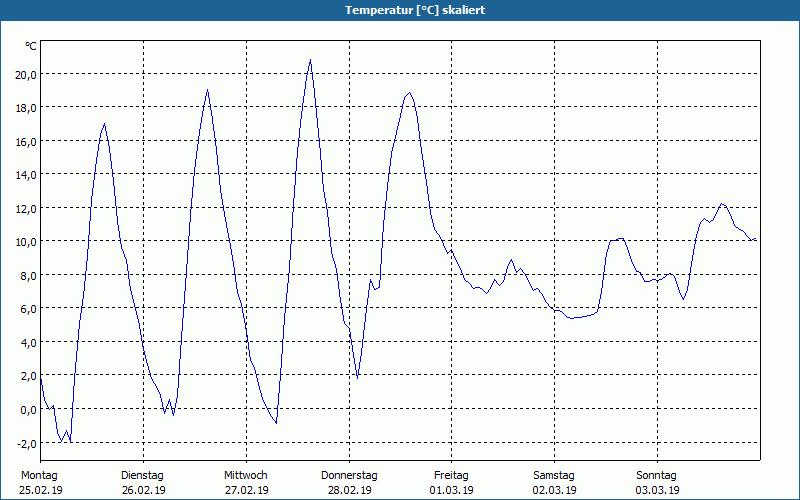Select the date 03.03.19
The width and height of the screenshot is (800, 500).
pyautogui.click(x=658, y=490)
